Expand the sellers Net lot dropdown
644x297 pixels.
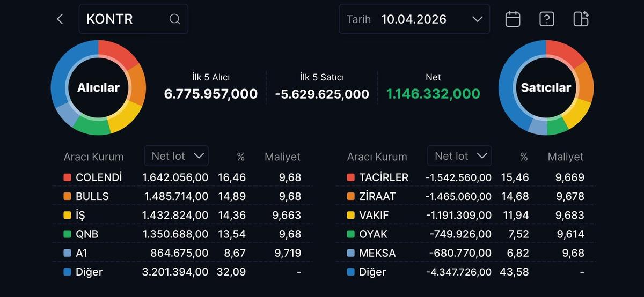coord(459,156)
